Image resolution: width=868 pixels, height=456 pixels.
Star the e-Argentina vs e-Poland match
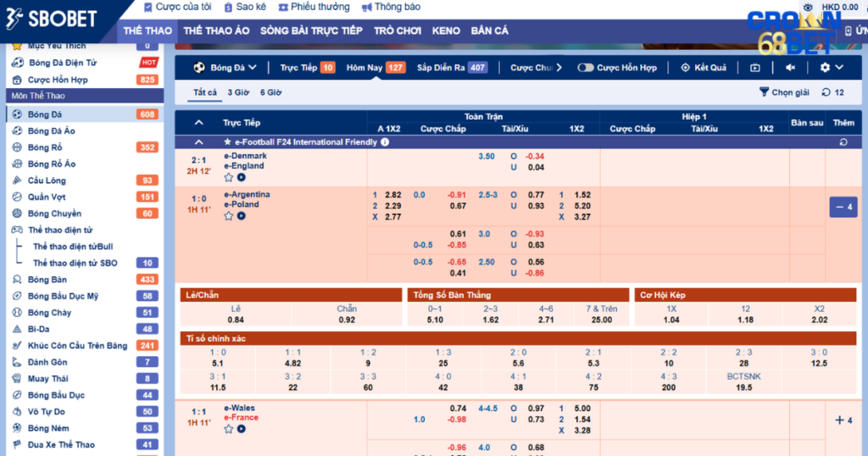229,216
